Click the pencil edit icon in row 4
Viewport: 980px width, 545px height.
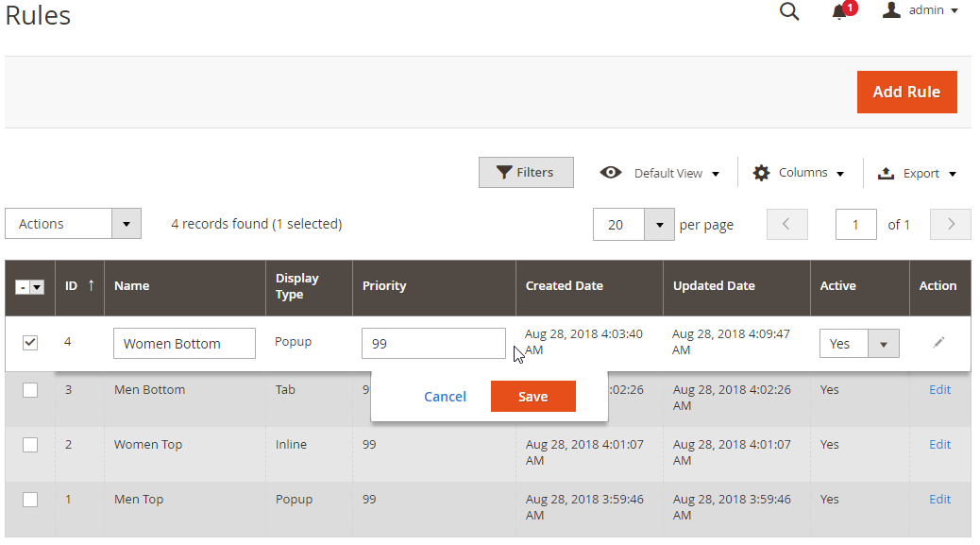coord(938,343)
